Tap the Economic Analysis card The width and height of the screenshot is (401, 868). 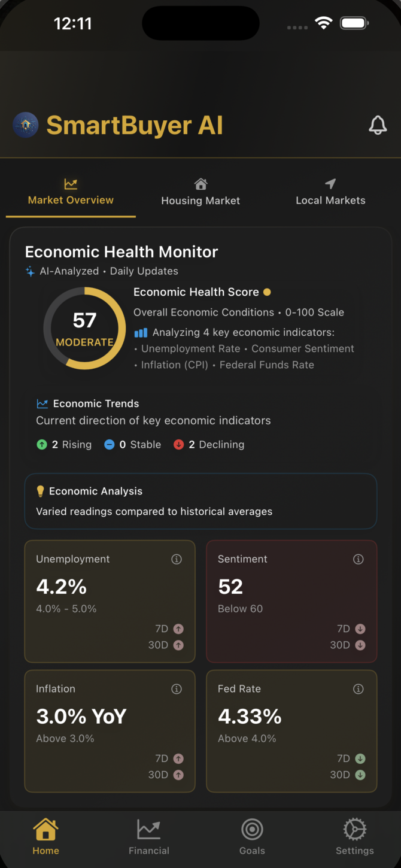click(200, 501)
